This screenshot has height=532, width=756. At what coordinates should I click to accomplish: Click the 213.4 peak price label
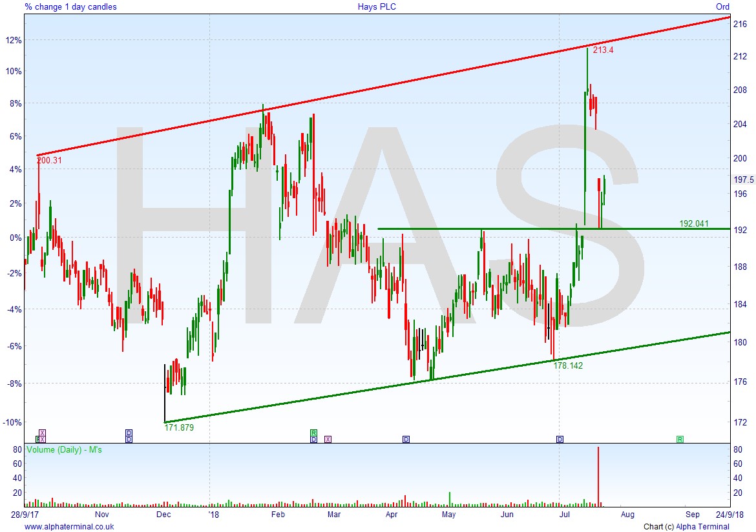(603, 50)
